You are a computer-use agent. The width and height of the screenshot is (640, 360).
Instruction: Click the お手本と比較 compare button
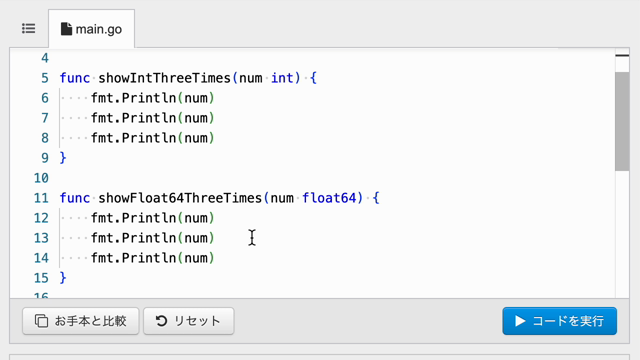pyautogui.click(x=81, y=321)
